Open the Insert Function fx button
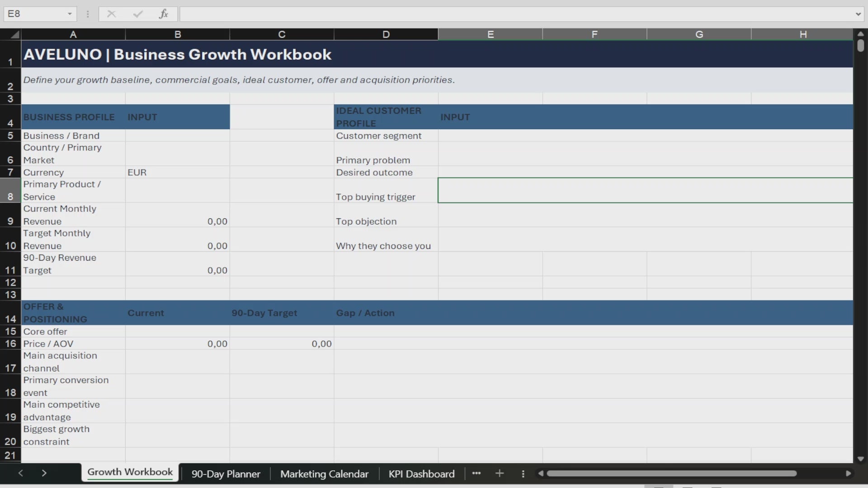 (164, 14)
